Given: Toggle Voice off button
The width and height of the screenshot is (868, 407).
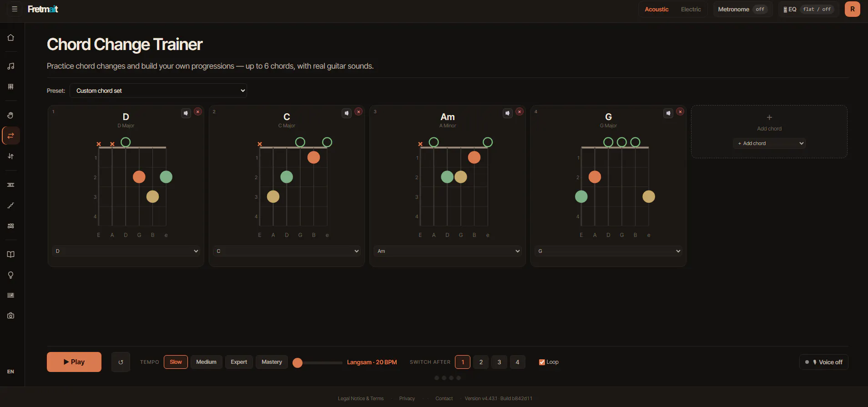Looking at the screenshot, I should (823, 362).
